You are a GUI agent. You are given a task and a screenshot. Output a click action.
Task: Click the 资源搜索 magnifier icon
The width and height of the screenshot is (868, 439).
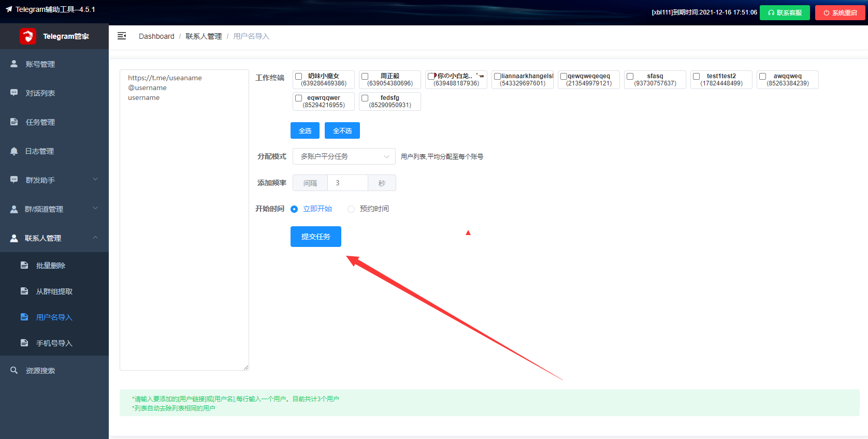click(14, 370)
